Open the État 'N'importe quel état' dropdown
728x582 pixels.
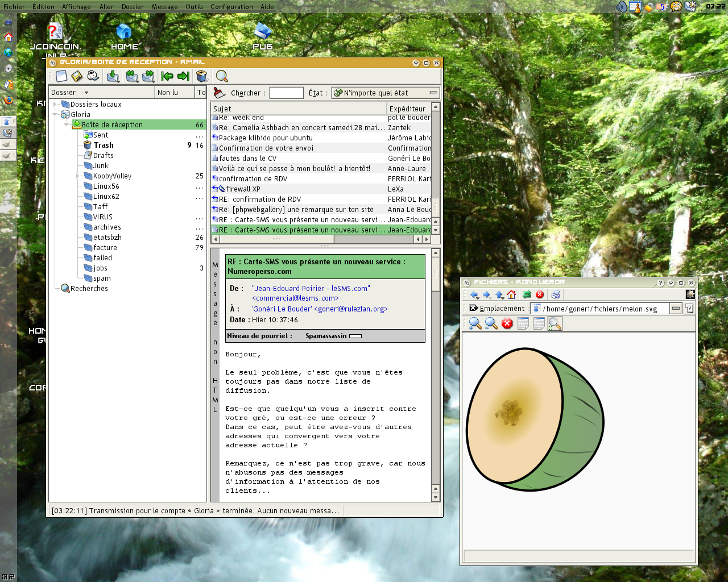pyautogui.click(x=386, y=93)
